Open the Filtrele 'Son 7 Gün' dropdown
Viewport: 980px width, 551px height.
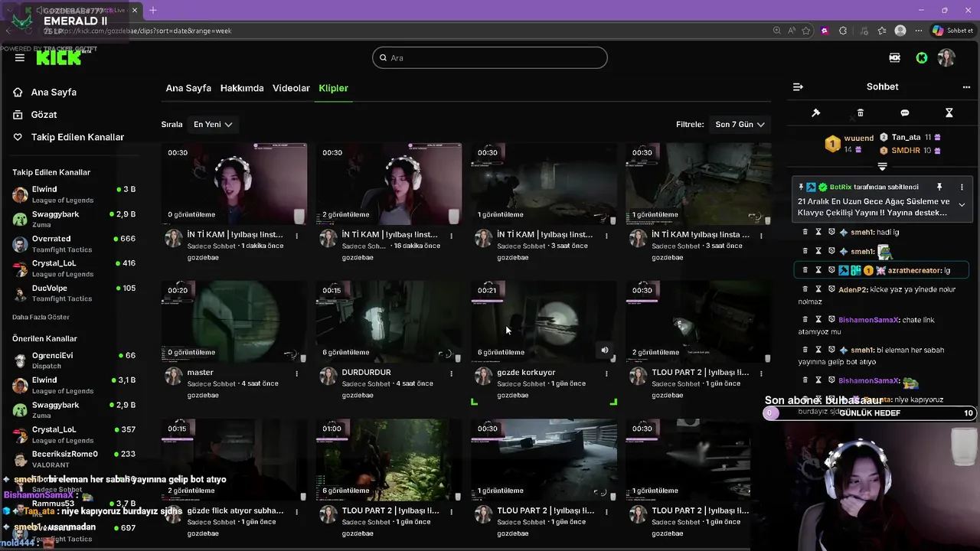[740, 124]
